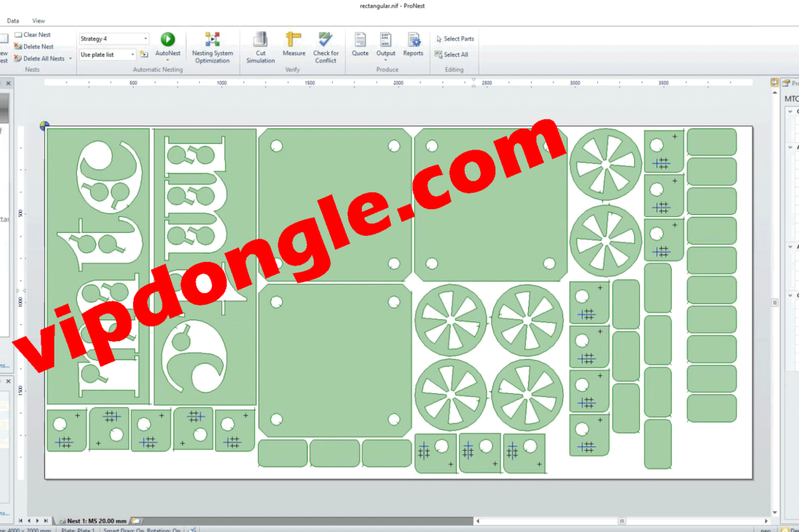
Task: Click Check for Conflict icon
Action: [x=325, y=39]
